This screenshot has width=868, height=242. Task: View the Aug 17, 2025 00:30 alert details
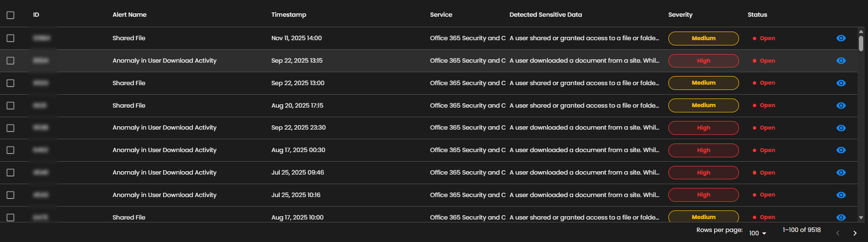[841, 150]
